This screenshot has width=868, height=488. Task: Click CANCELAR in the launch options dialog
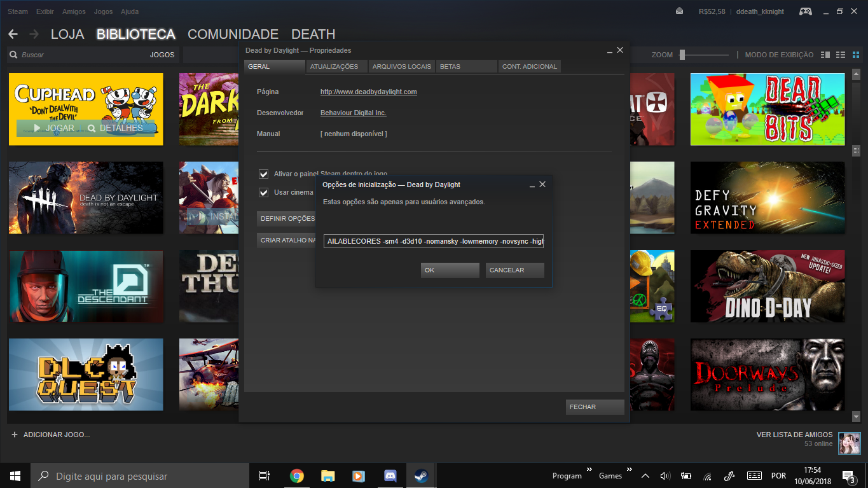pos(515,270)
